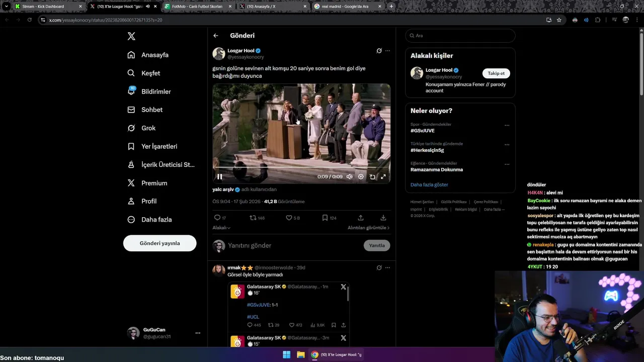Open File Explorer in taskbar
Viewport: 644px width, 362px height.
(x=300, y=354)
